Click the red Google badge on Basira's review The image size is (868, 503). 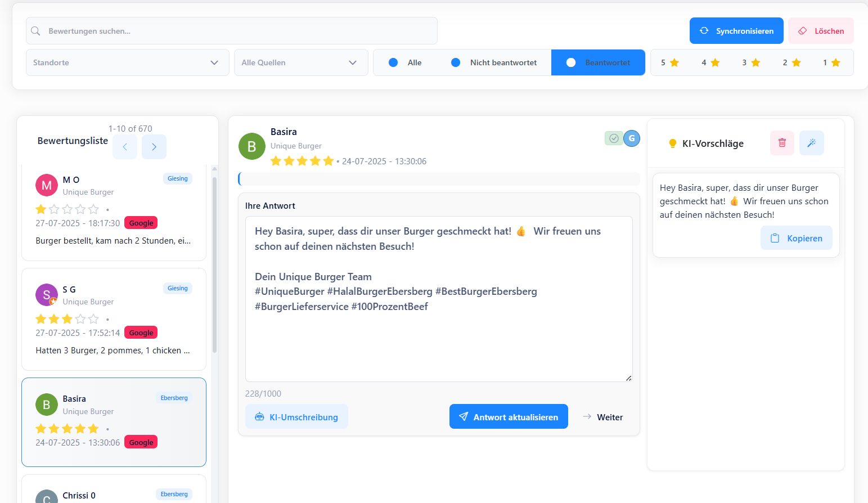pyautogui.click(x=140, y=442)
